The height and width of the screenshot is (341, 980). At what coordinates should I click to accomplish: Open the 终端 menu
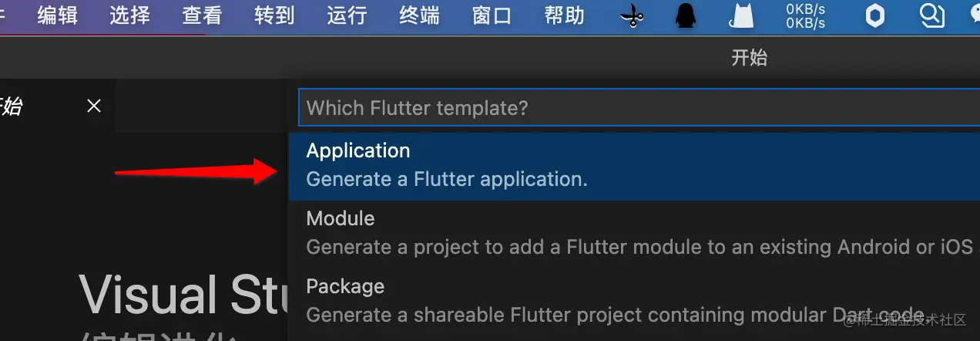[x=420, y=15]
